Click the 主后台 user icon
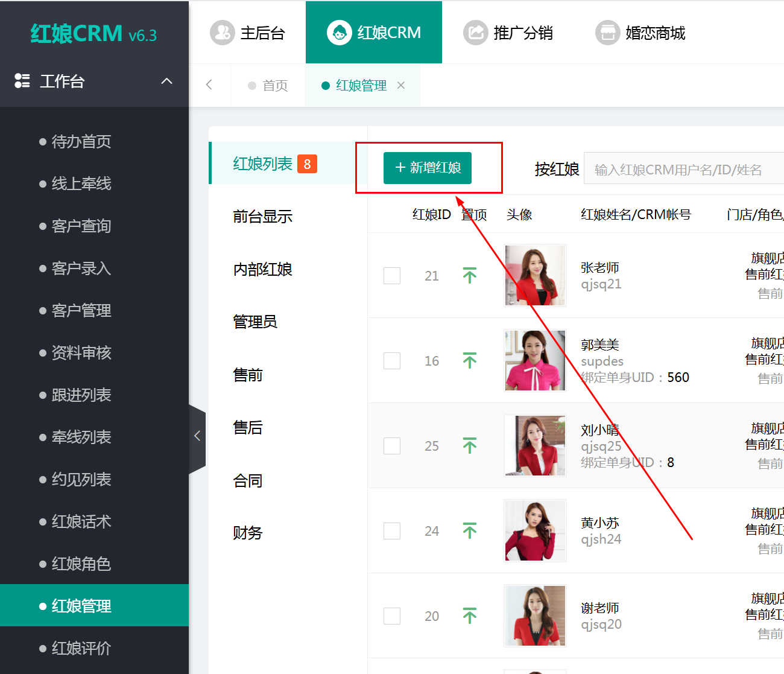Image resolution: width=784 pixels, height=674 pixels. click(x=222, y=33)
